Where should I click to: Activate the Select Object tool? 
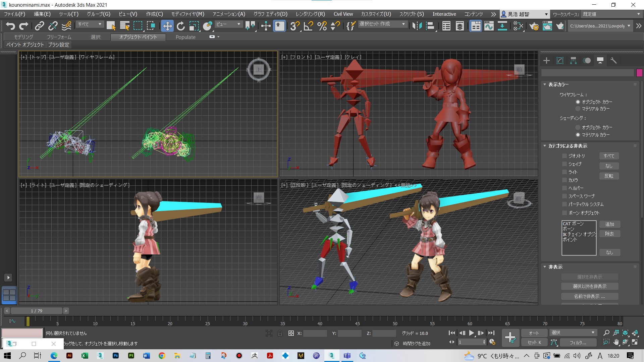tap(111, 26)
